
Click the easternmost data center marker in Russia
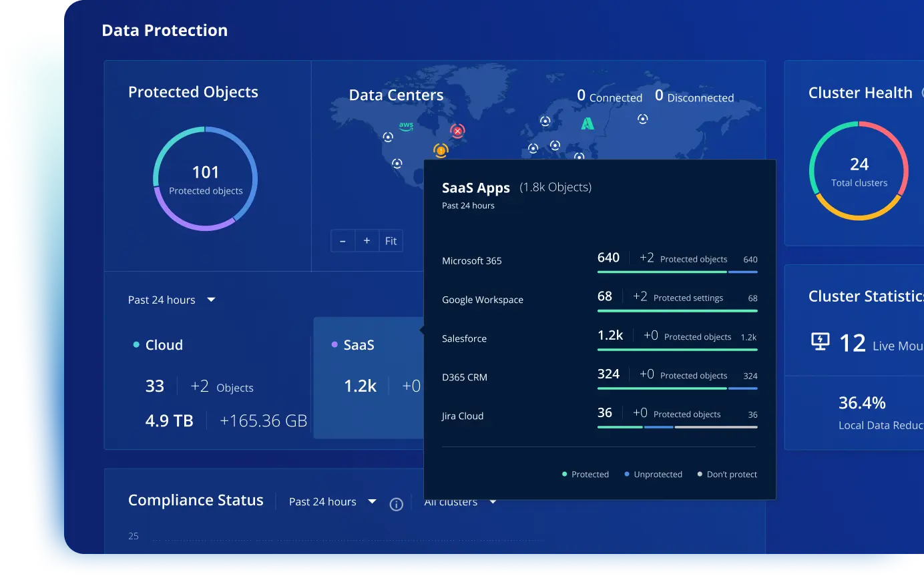click(642, 119)
